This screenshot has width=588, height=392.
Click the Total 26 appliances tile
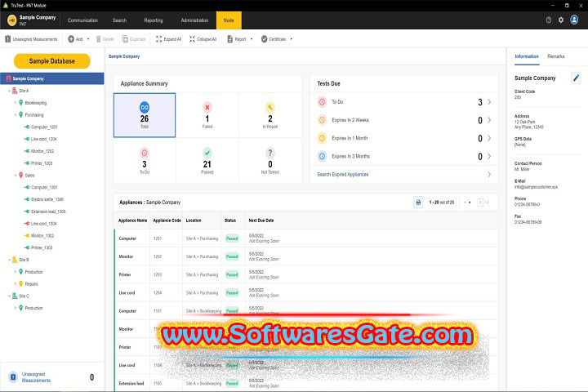[145, 115]
